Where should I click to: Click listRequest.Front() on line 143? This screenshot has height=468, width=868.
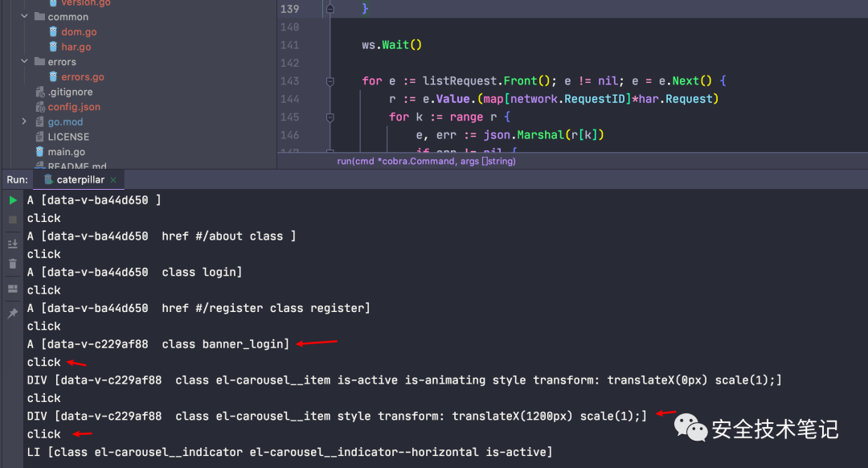point(486,81)
